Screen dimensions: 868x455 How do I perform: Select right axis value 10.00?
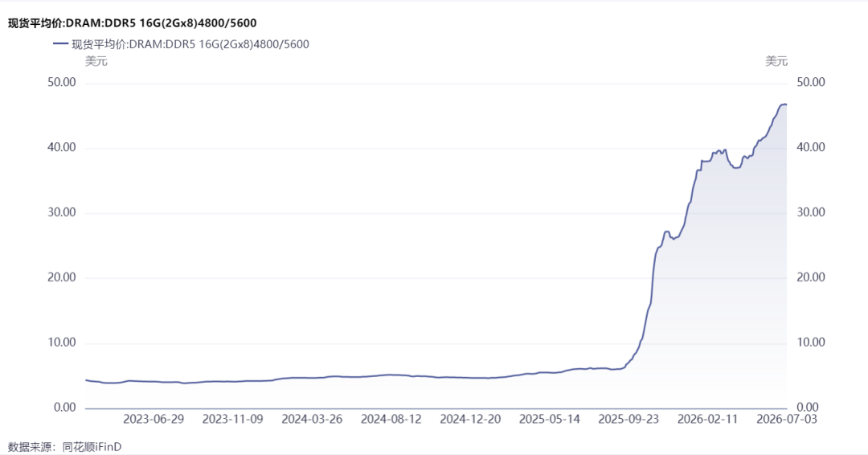pyautogui.click(x=810, y=342)
